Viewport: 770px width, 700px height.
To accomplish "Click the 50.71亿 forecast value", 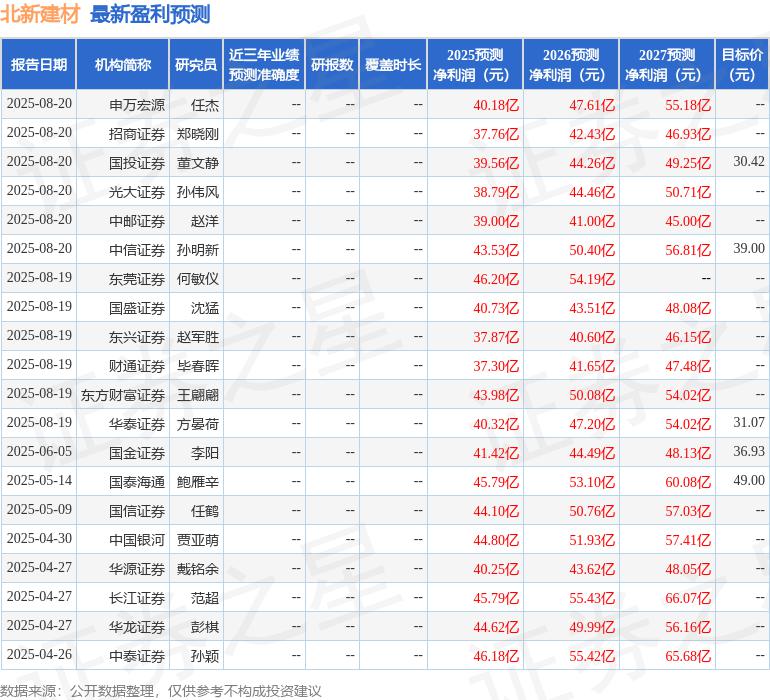I will point(688,192).
